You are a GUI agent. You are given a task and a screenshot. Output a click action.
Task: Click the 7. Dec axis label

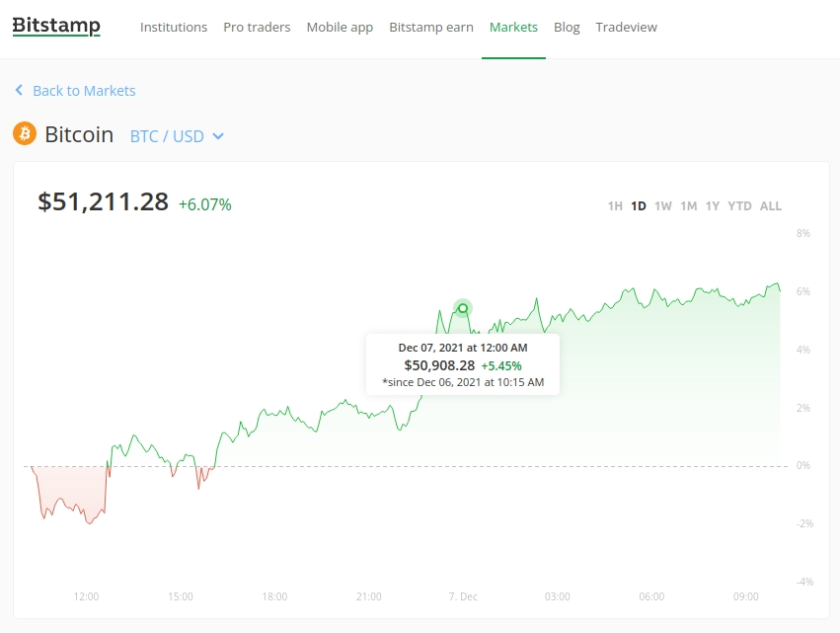coord(463,596)
